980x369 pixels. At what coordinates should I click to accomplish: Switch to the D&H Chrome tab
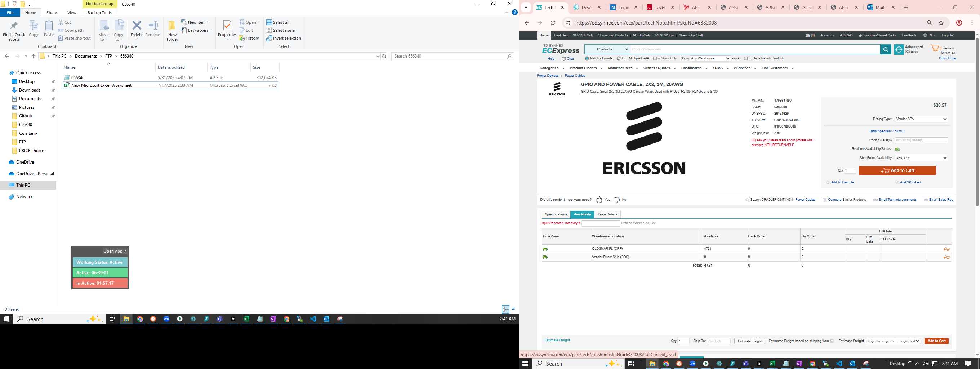(661, 7)
